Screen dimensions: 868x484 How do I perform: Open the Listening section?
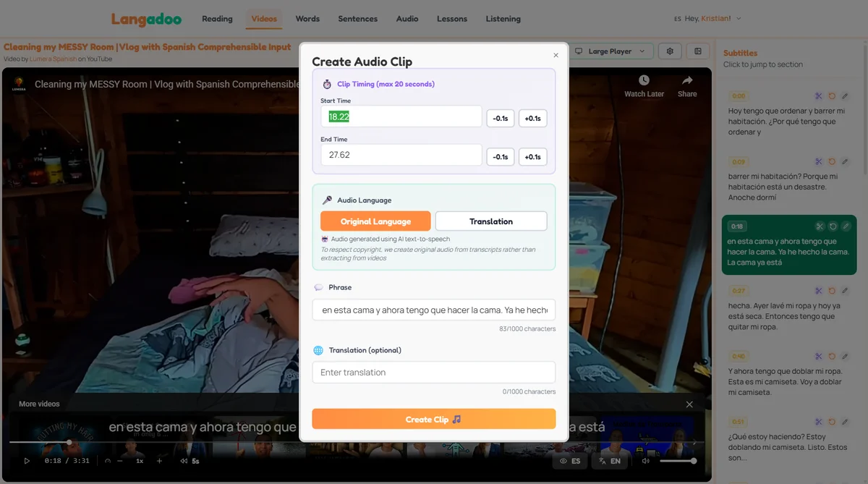click(x=503, y=19)
